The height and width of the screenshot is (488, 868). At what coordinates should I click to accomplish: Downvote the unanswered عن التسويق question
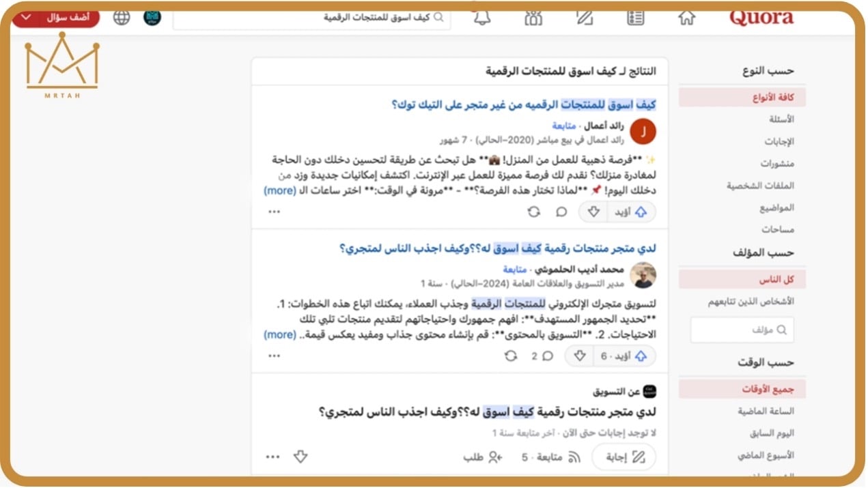pyautogui.click(x=300, y=457)
